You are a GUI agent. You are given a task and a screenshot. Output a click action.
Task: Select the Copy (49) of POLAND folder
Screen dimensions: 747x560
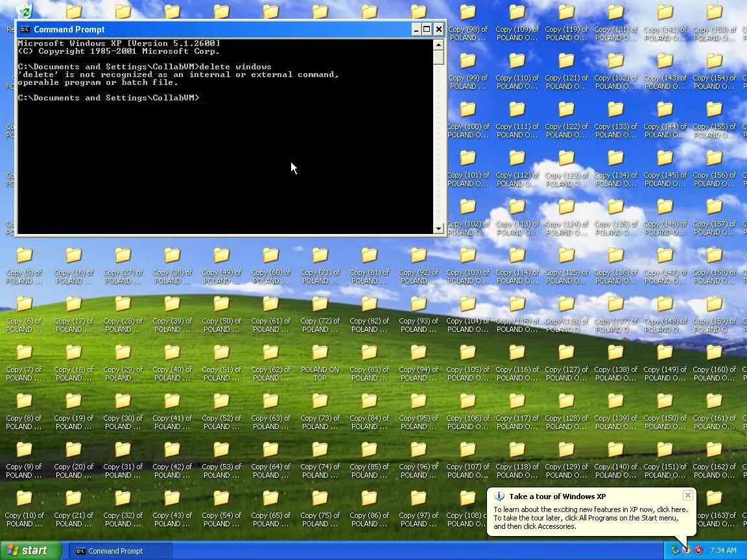click(x=222, y=265)
